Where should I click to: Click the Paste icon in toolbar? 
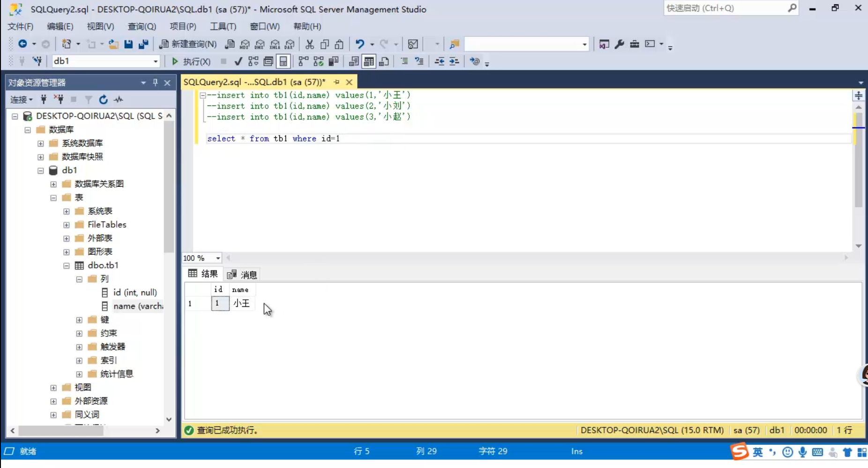[x=339, y=44]
